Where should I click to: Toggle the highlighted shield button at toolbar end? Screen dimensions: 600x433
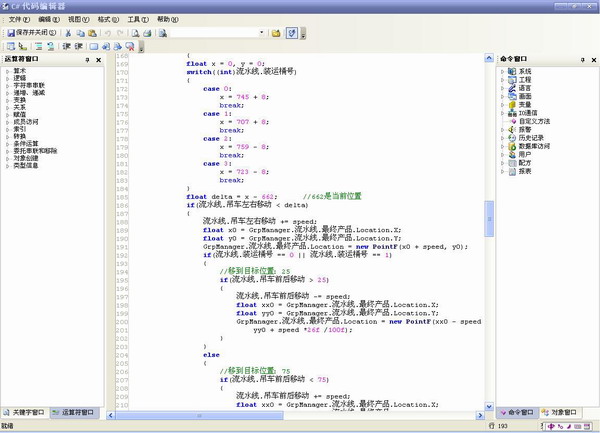(x=290, y=33)
